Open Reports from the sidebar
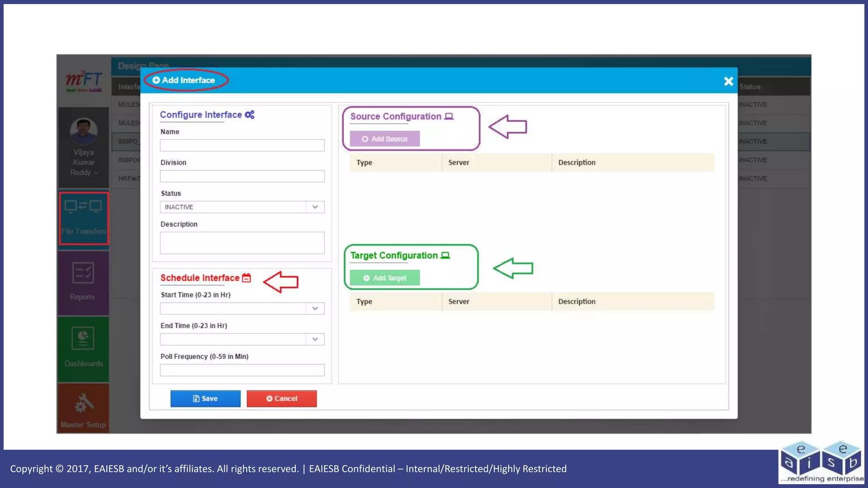Viewport: 868px width, 488px height. point(83,282)
